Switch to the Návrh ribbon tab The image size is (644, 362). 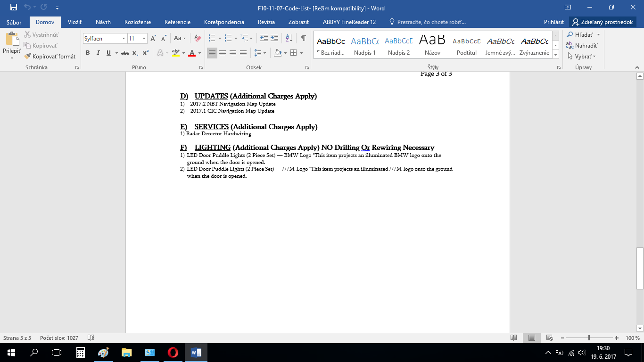(103, 22)
